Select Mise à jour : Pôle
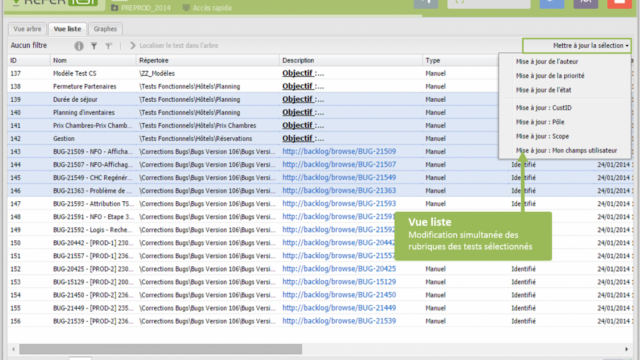 [x=540, y=122]
